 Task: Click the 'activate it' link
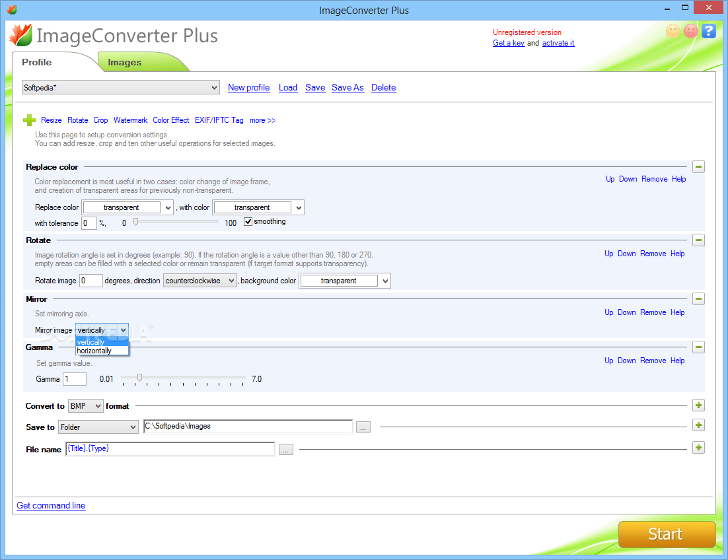[558, 43]
